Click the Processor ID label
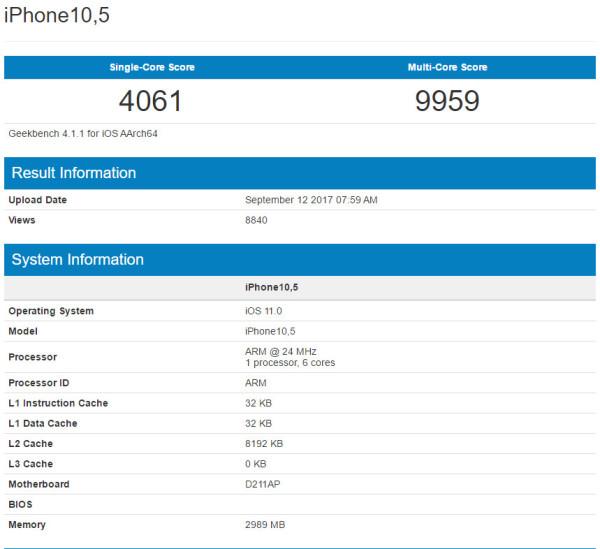Viewport: 600px width, 549px height. point(39,383)
